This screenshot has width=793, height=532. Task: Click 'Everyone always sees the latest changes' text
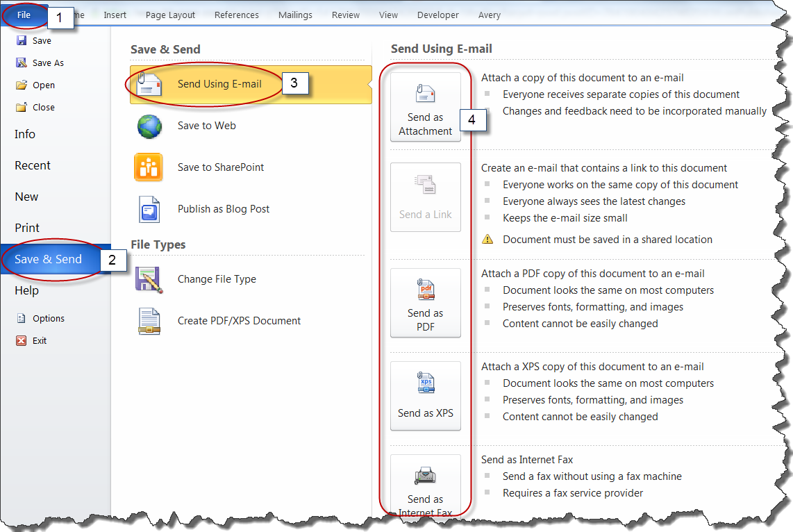(x=594, y=201)
